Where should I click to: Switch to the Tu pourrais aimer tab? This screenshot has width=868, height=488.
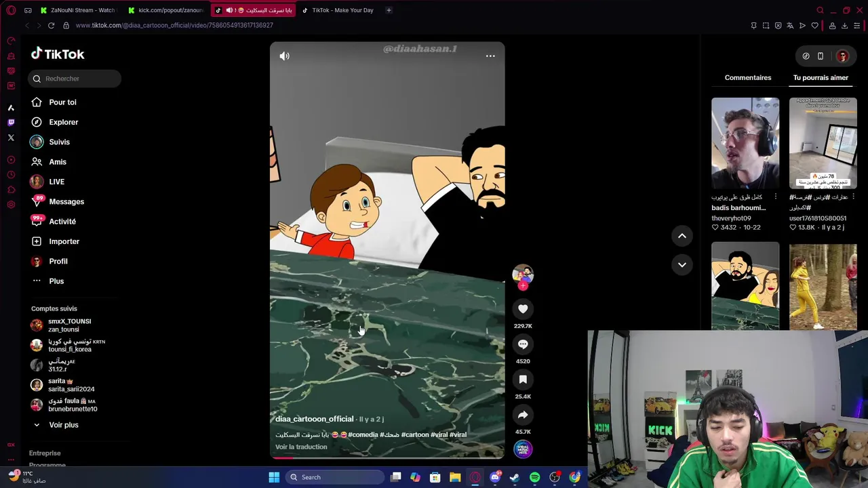tap(821, 77)
